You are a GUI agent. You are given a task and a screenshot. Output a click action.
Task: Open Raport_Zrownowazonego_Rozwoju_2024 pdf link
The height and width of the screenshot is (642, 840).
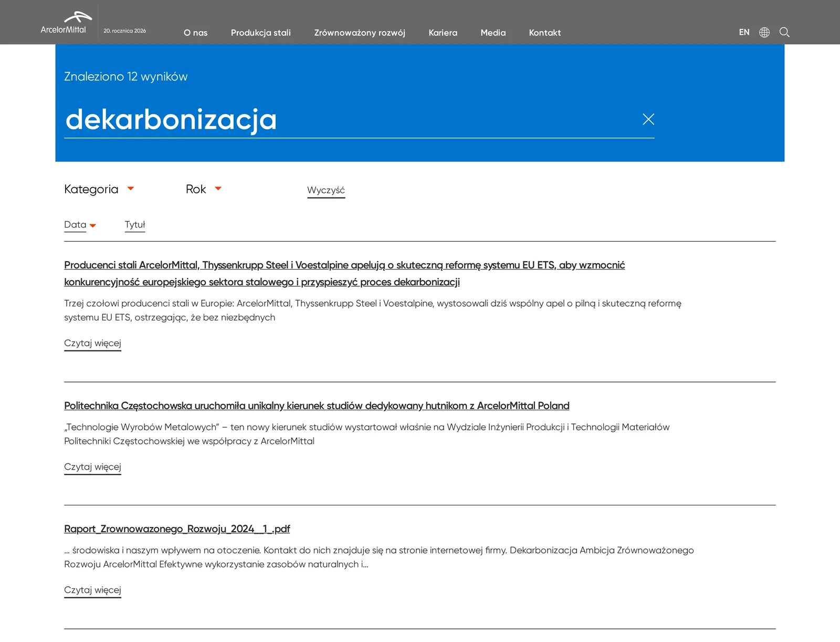click(x=177, y=529)
